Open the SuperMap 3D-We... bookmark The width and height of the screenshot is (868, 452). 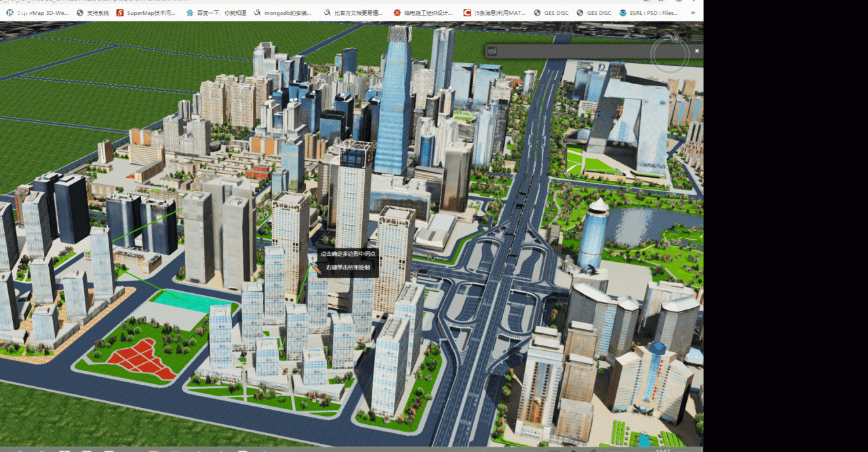click(x=37, y=13)
